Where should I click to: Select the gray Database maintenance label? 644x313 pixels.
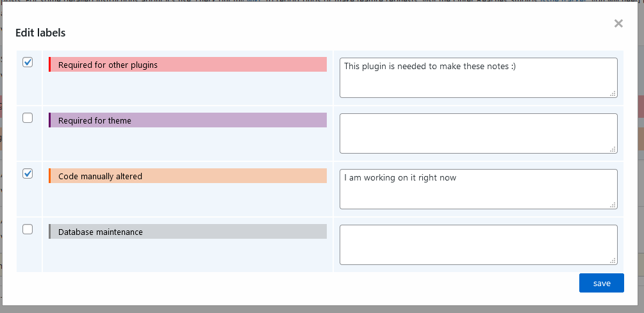click(x=188, y=231)
